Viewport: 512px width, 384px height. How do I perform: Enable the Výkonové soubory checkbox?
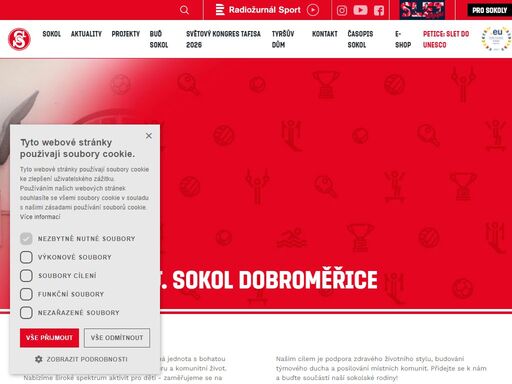click(26, 257)
